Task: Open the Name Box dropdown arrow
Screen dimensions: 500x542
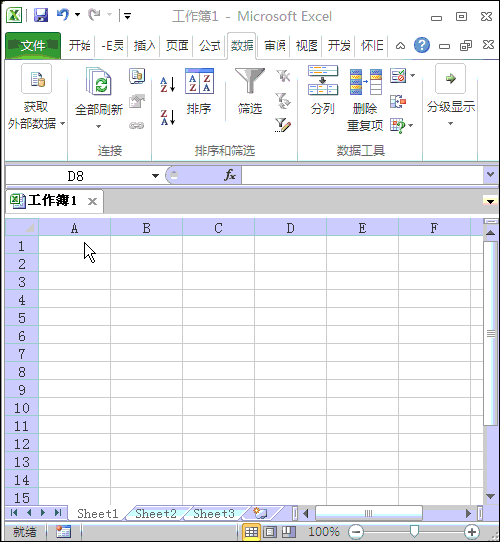Action: pos(155,176)
